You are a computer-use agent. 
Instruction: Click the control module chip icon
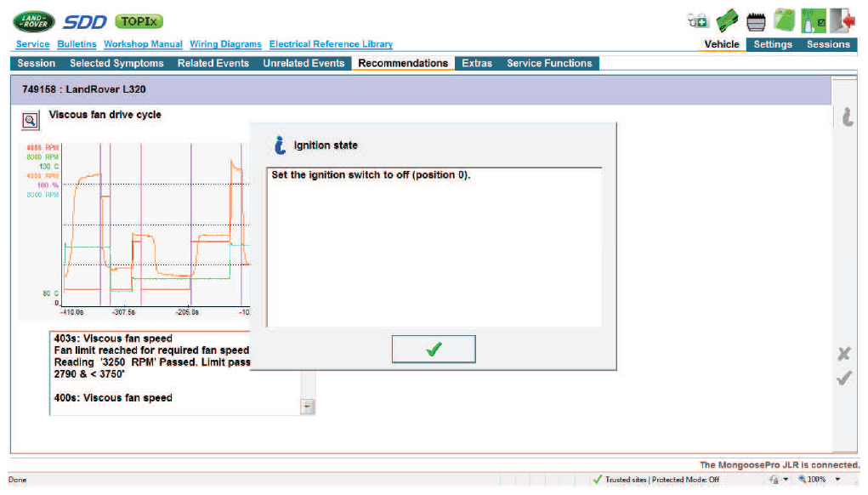(x=756, y=22)
